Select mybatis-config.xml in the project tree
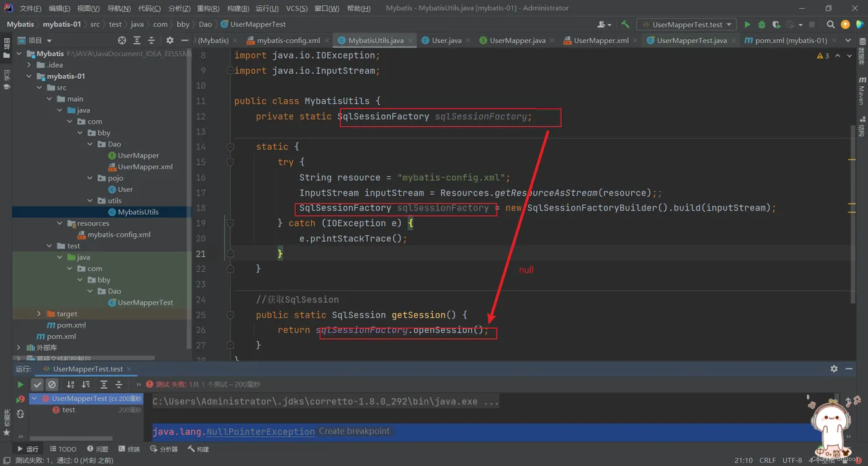 tap(119, 235)
